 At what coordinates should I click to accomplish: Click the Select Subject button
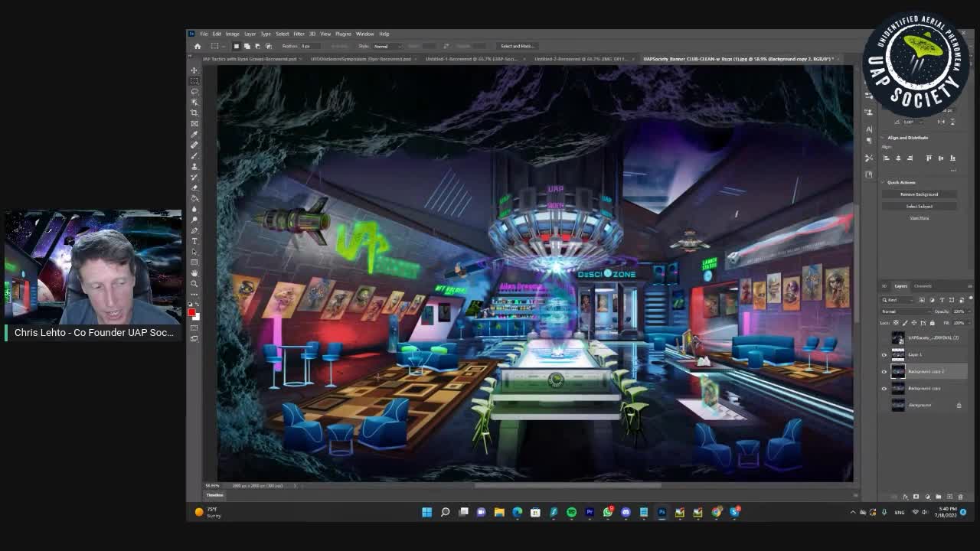coord(919,206)
